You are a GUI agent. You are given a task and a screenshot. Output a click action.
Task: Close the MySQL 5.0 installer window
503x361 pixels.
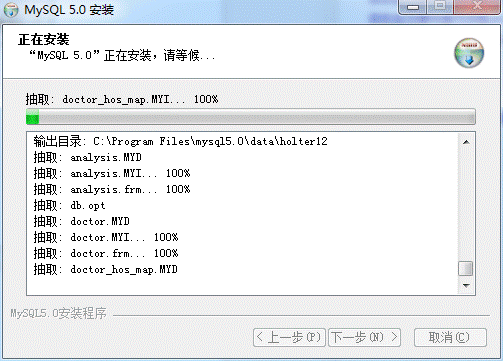point(477,7)
